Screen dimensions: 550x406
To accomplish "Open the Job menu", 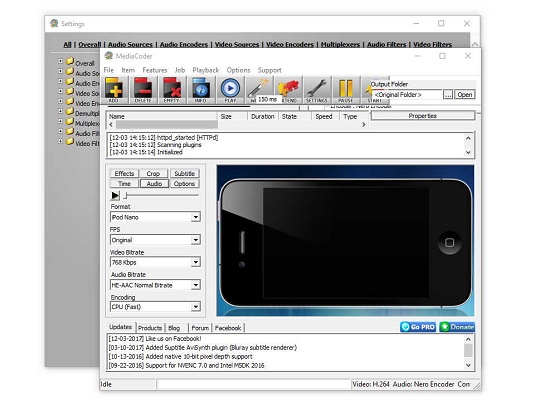I will pyautogui.click(x=180, y=70).
